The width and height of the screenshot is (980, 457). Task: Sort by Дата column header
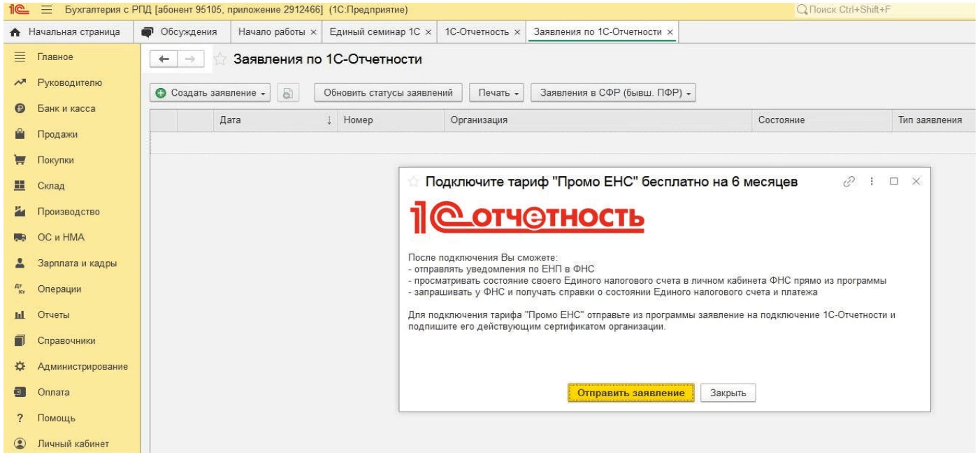[x=274, y=120]
